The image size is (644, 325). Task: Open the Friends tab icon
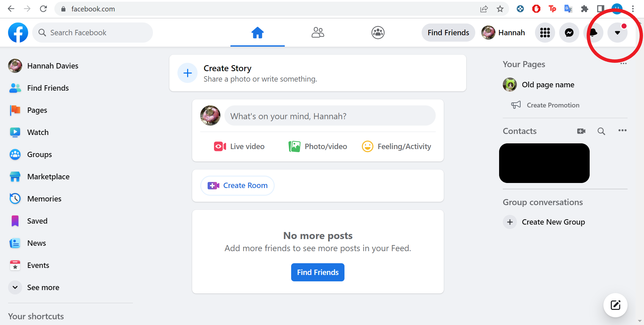tap(318, 33)
